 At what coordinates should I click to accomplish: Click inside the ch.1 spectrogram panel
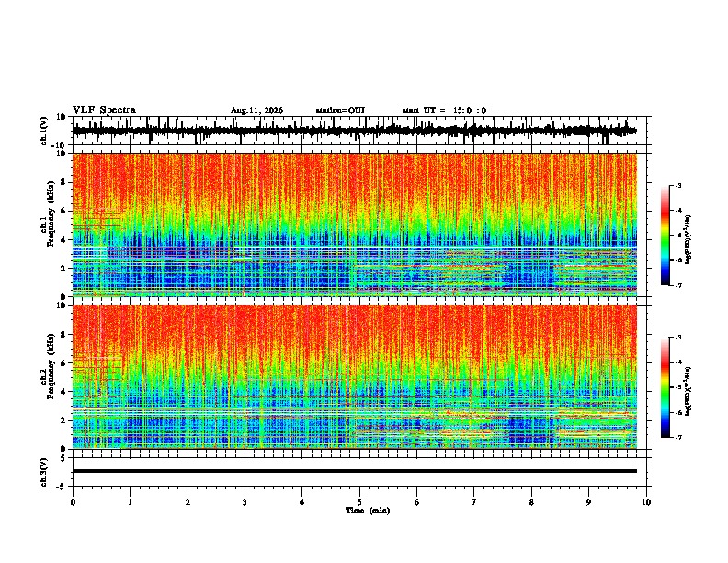354,224
